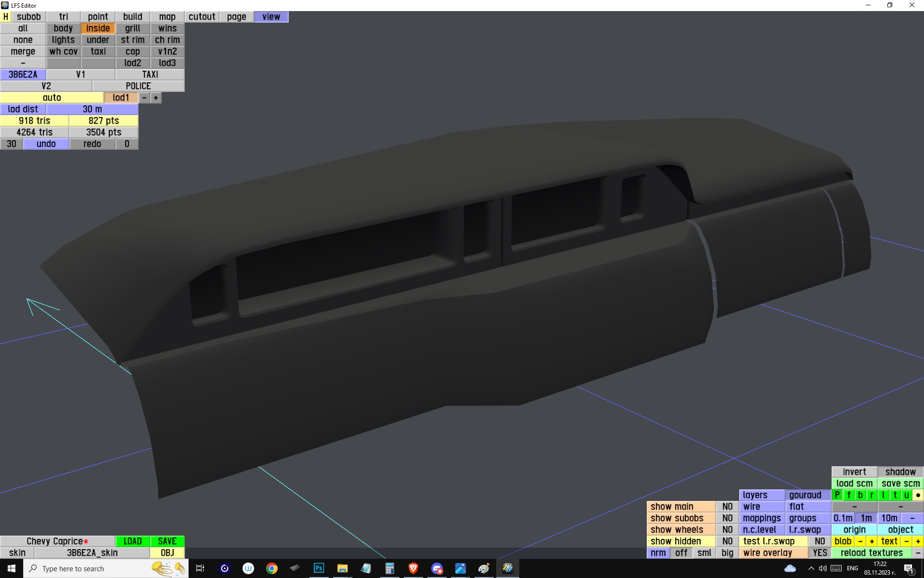Select the 'f' front view button
The image size is (924, 578).
click(x=848, y=495)
